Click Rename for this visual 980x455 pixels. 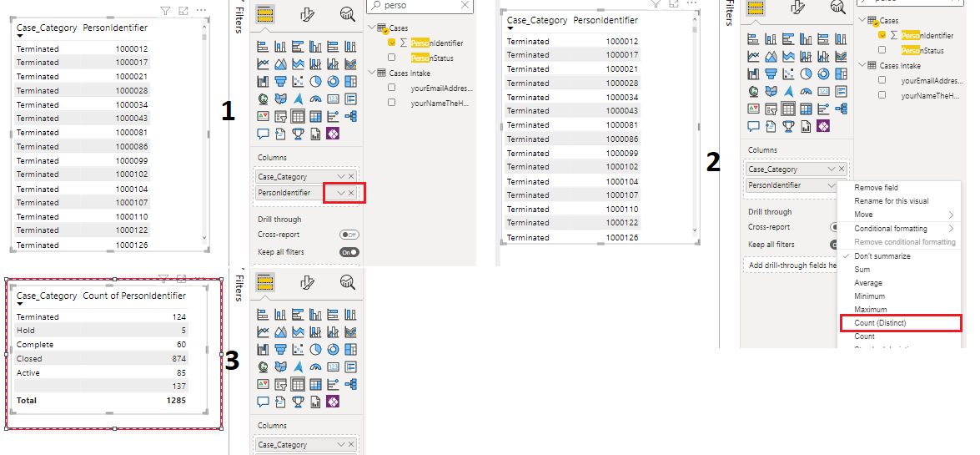tap(892, 201)
